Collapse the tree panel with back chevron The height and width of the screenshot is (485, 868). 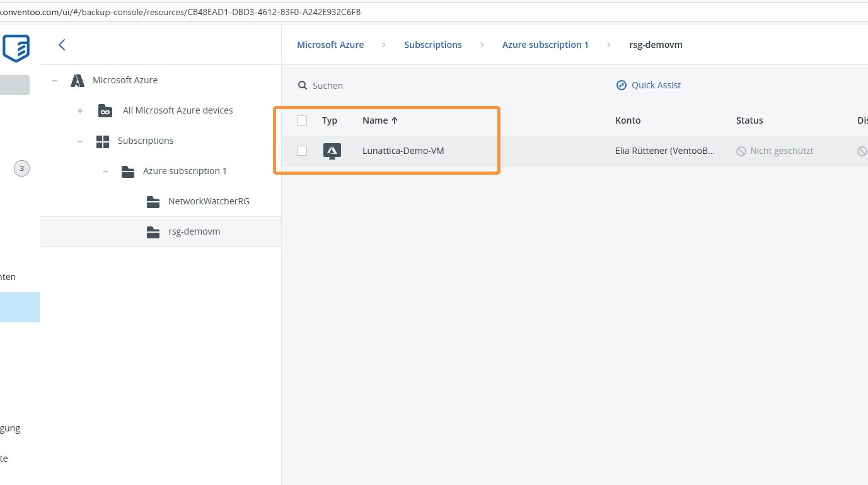[62, 45]
